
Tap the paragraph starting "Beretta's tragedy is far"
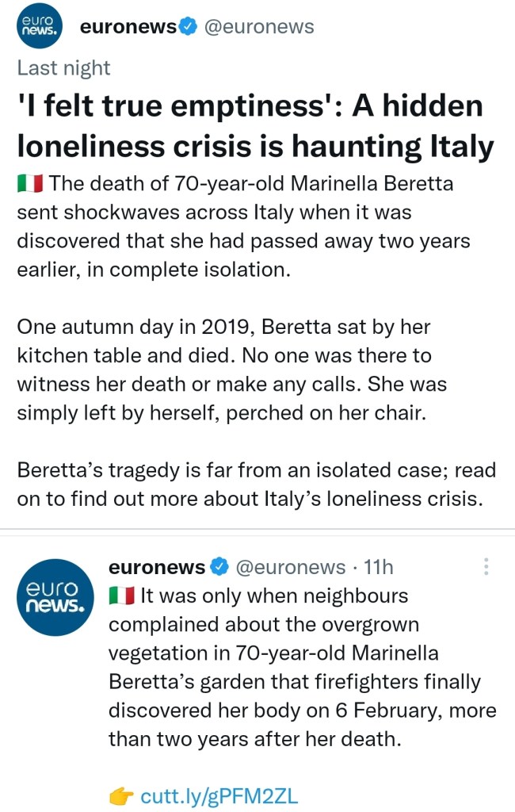257,485
